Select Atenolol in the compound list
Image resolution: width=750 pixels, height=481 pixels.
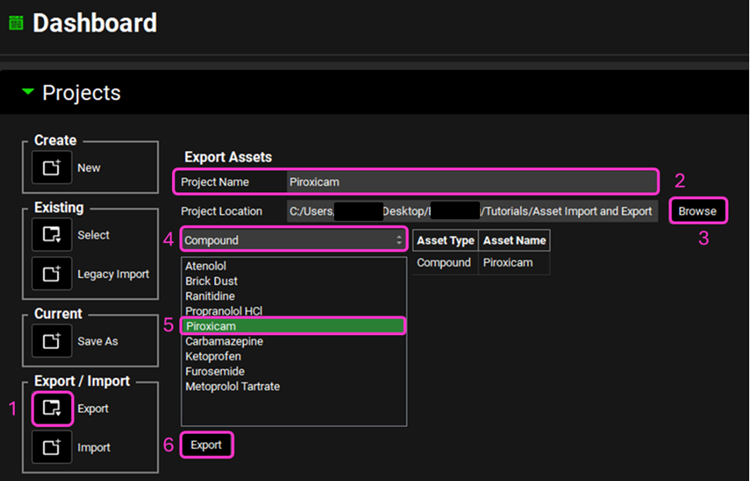click(x=208, y=267)
